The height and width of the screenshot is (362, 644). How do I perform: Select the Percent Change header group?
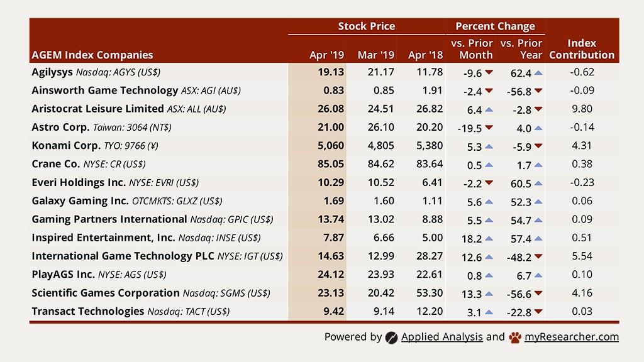[495, 26]
